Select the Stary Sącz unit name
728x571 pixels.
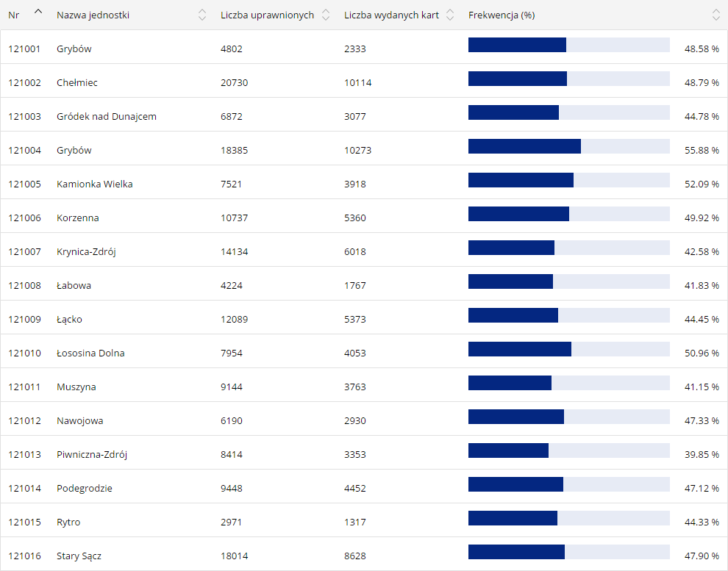pos(79,556)
